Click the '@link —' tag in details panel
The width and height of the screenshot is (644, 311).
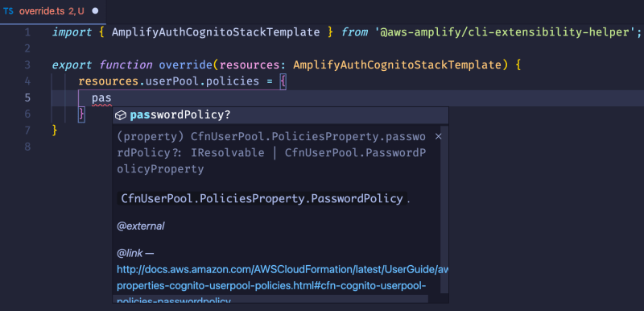(x=135, y=253)
